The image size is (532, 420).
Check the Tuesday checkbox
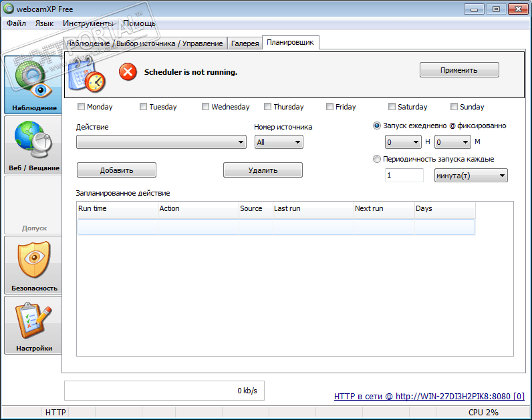click(144, 107)
